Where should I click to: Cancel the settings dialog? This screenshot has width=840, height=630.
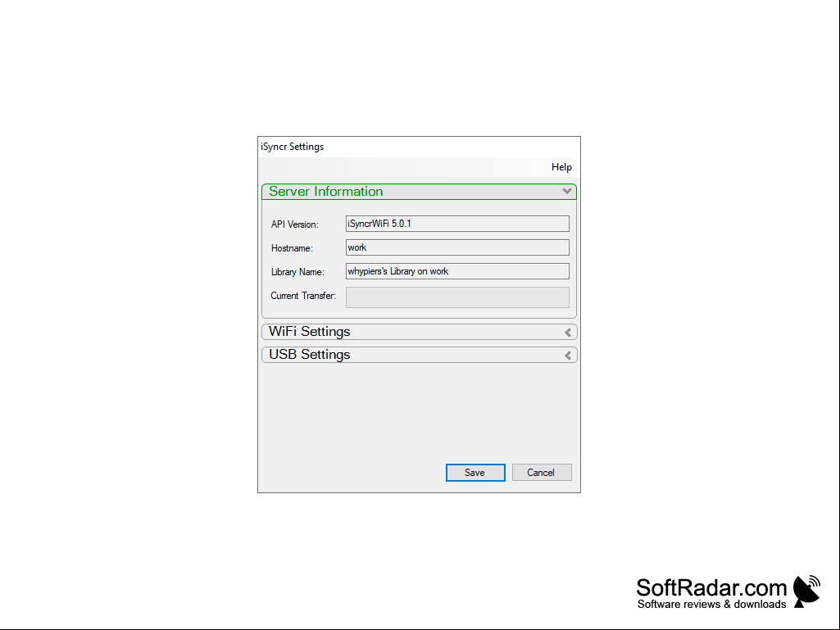(542, 473)
